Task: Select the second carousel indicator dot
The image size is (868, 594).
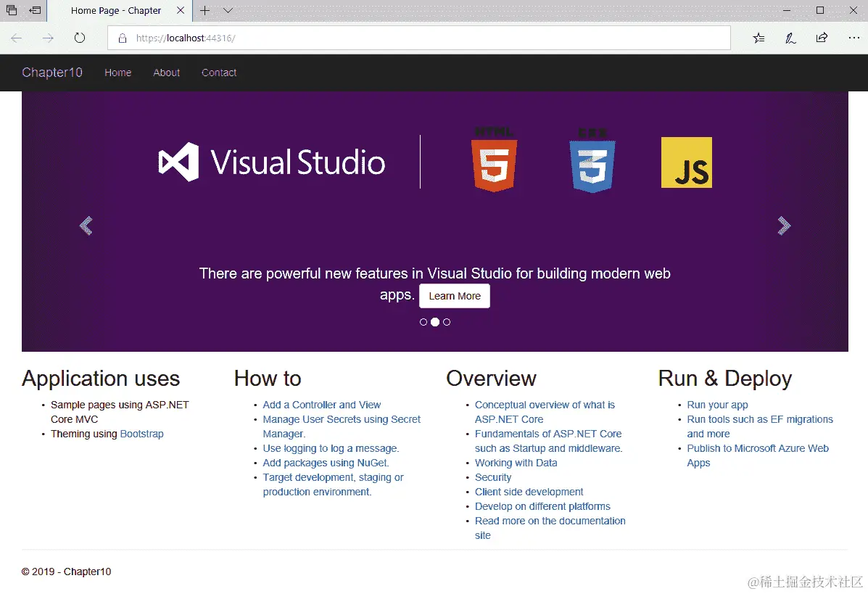Action: [x=435, y=322]
